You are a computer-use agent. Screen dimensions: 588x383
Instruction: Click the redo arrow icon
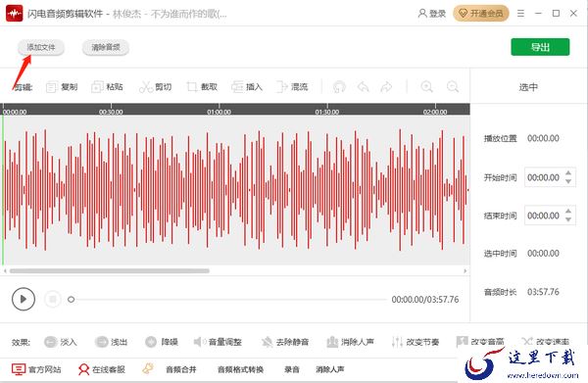(x=386, y=87)
